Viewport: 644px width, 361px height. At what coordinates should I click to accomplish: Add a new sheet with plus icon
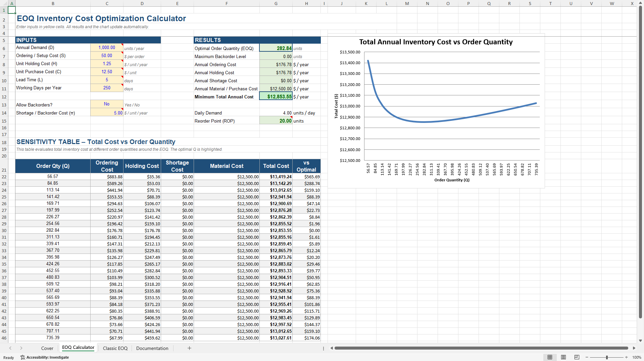[189, 348]
